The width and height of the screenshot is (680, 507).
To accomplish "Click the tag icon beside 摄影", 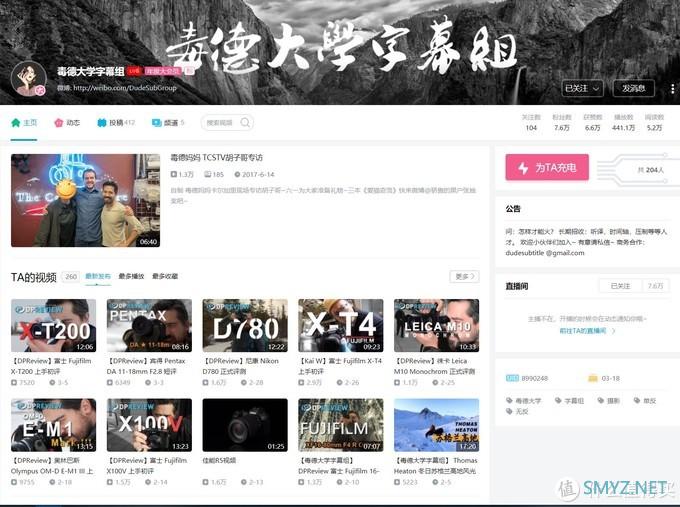I will pyautogui.click(x=601, y=400).
